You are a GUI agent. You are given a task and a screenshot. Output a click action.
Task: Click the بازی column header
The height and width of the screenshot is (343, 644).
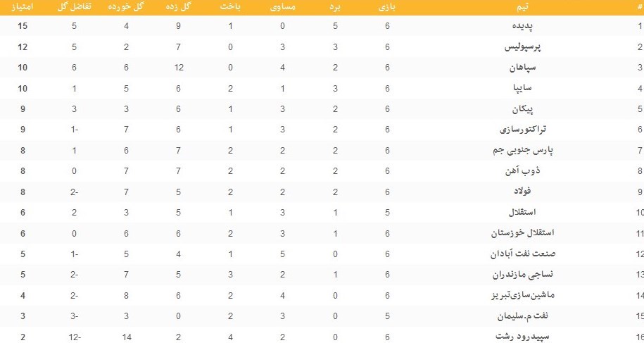(x=387, y=7)
